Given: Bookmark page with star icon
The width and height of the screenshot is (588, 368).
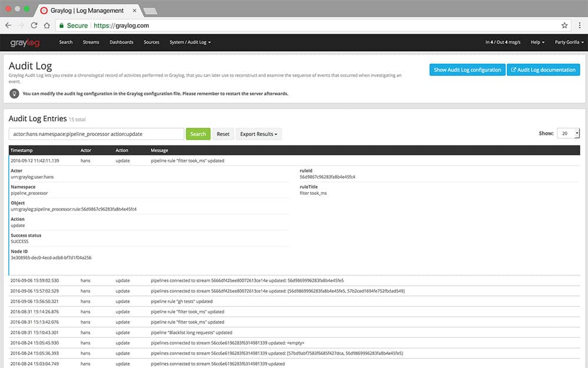Looking at the screenshot, I should point(564,25).
